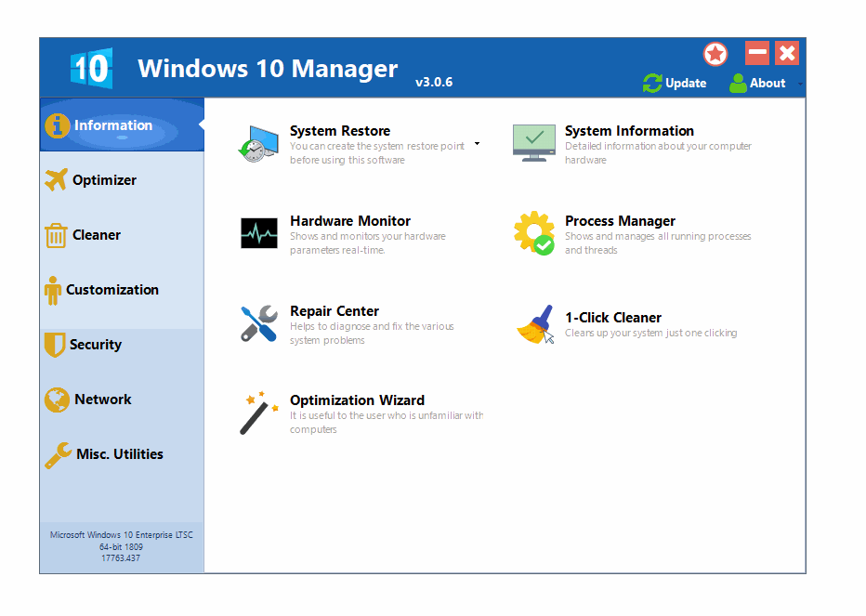Click the Optimizer airplane icon
The width and height of the screenshot is (866, 616).
click(57, 179)
